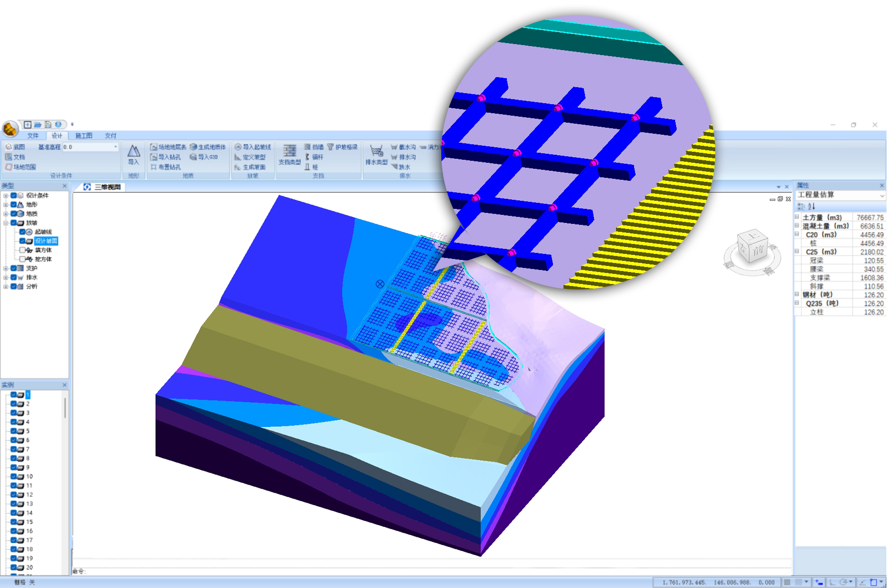Sort properties alphabetically with A-Z icon
887x588 pixels.
tap(811, 206)
